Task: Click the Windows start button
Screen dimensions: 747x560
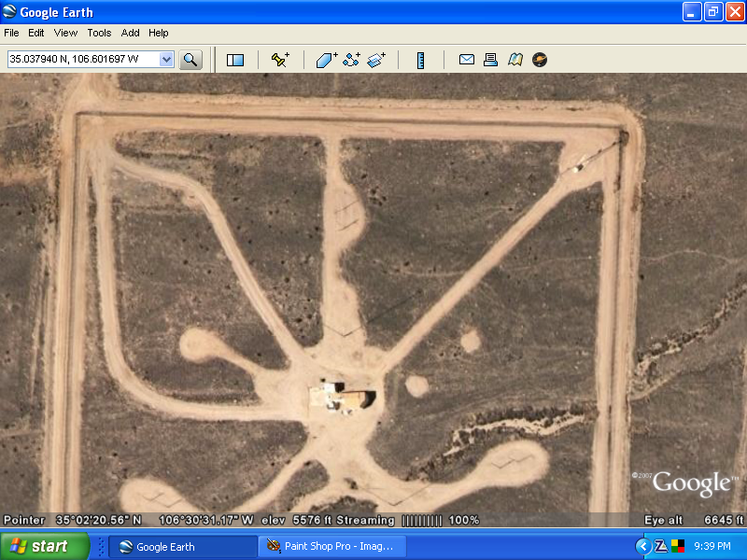Action: [45, 546]
